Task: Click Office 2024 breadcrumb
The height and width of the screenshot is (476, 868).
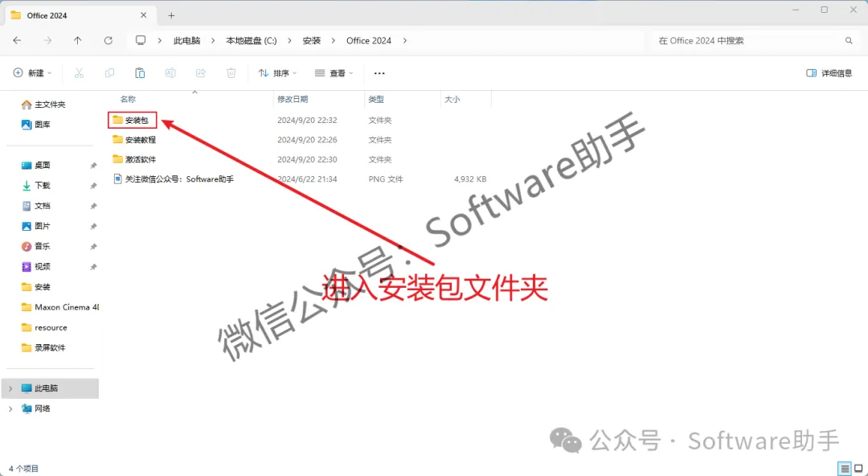Action: pyautogui.click(x=369, y=40)
